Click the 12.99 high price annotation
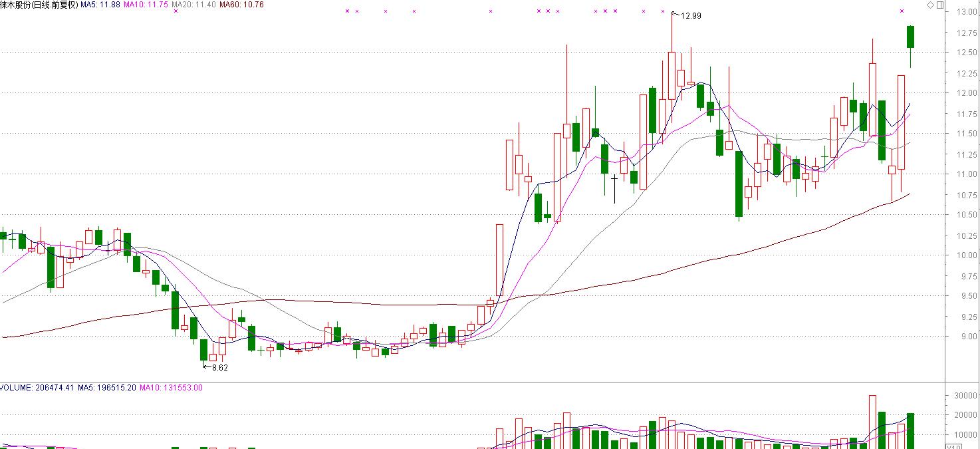980x449 pixels. [x=690, y=16]
